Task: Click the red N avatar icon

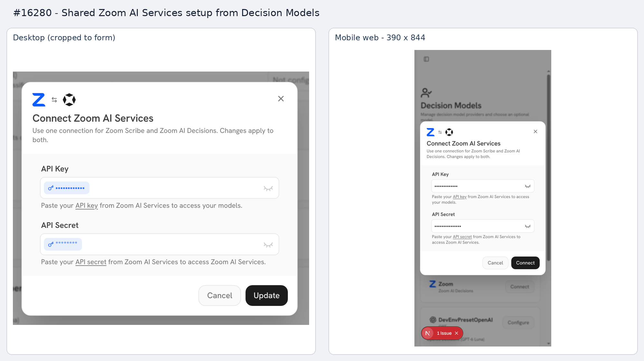Action: pyautogui.click(x=428, y=333)
